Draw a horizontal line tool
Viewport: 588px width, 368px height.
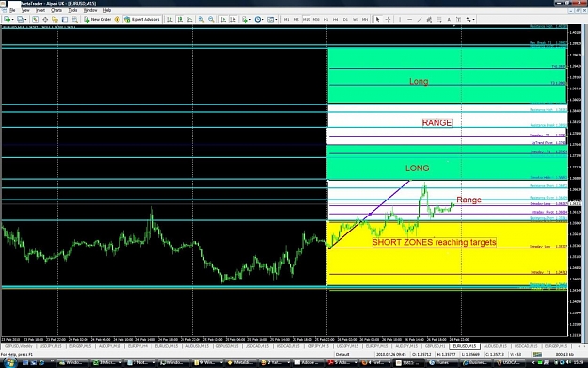tap(409, 19)
